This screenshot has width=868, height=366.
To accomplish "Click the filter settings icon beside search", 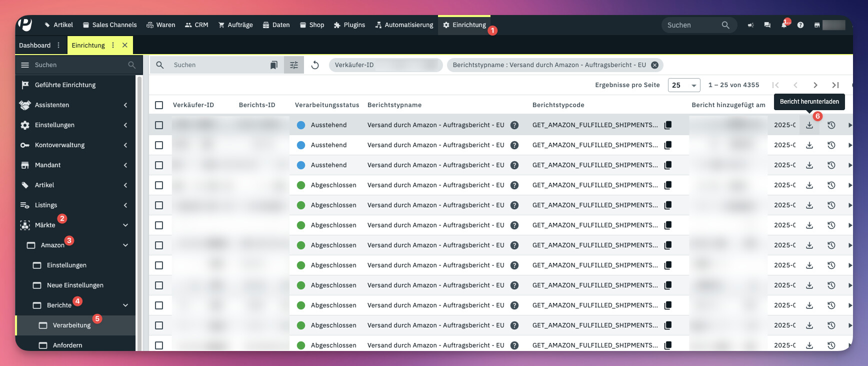I will [x=294, y=65].
